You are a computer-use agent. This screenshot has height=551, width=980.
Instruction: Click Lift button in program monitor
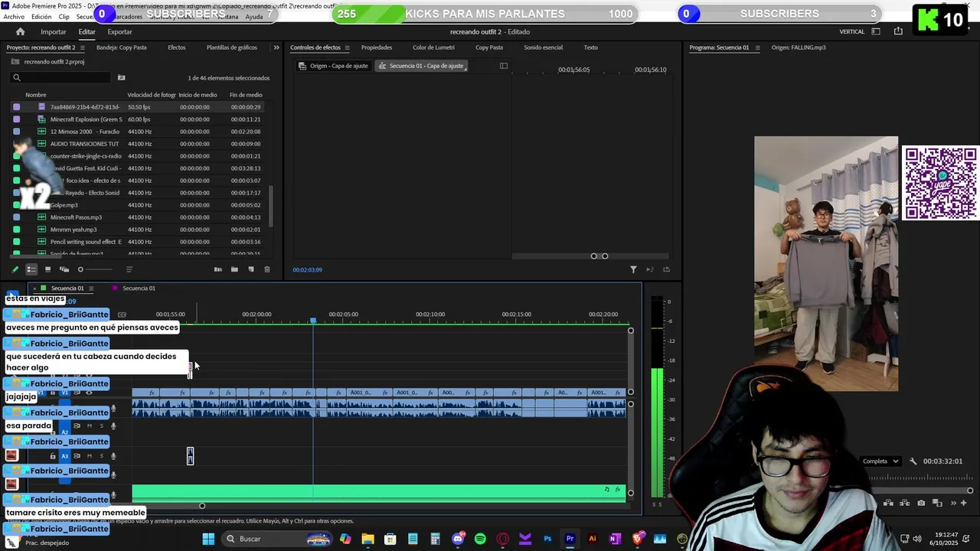pyautogui.click(x=888, y=503)
